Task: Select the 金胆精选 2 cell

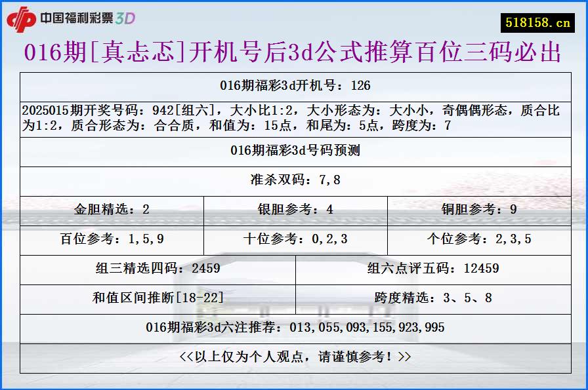Action: (112, 210)
